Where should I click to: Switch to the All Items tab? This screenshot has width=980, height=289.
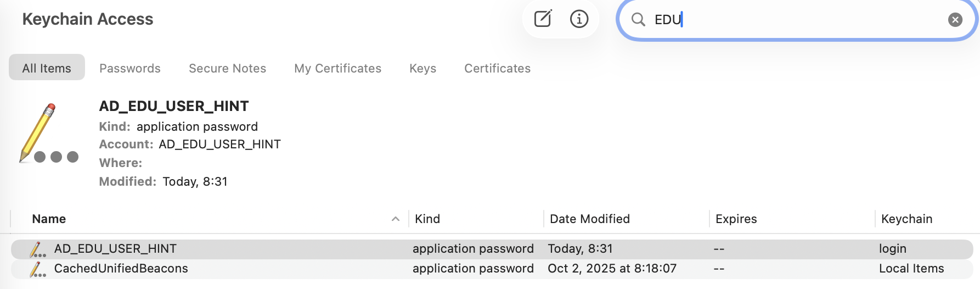click(47, 68)
